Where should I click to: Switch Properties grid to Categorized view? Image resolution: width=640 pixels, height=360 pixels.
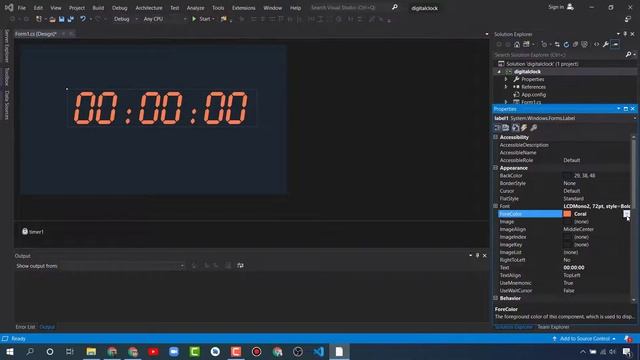click(x=498, y=128)
